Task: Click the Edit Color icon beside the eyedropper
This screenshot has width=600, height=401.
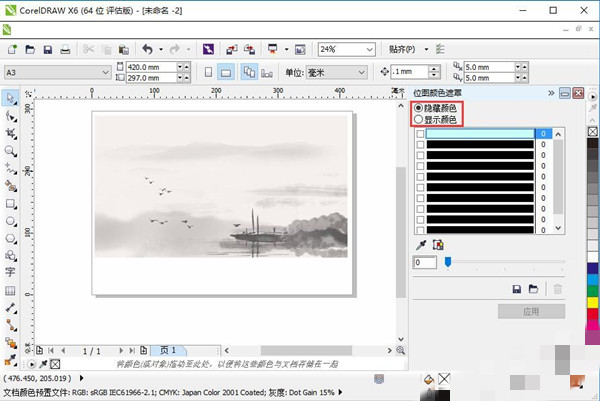Action: 438,245
